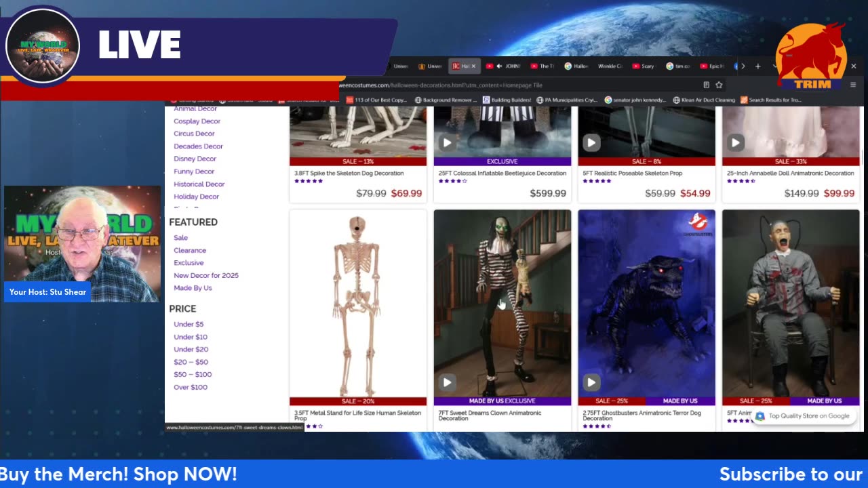
Task: Open 3.5FT Metal Stand for Skeleton Prop
Action: tap(357, 415)
